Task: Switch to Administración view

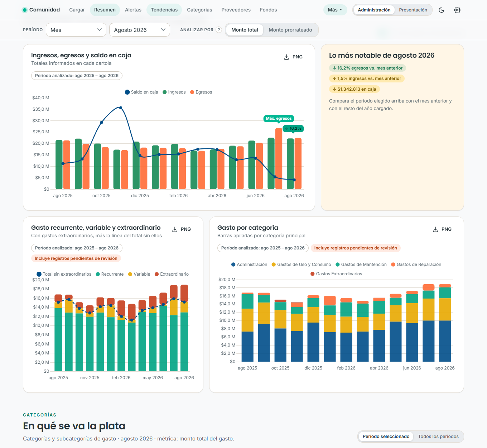Action: pyautogui.click(x=374, y=10)
